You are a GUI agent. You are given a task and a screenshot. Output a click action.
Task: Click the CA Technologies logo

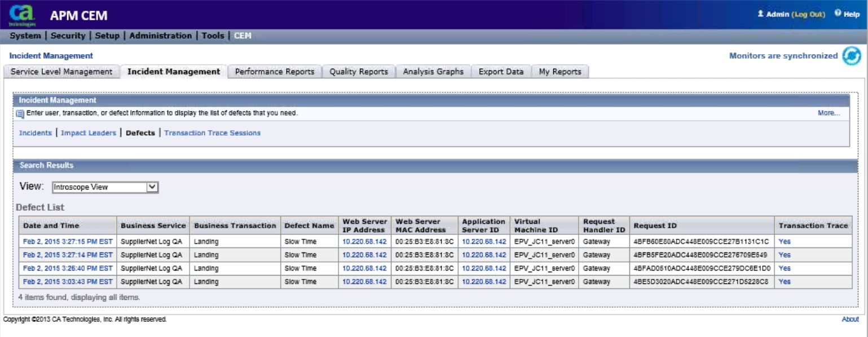tap(21, 15)
